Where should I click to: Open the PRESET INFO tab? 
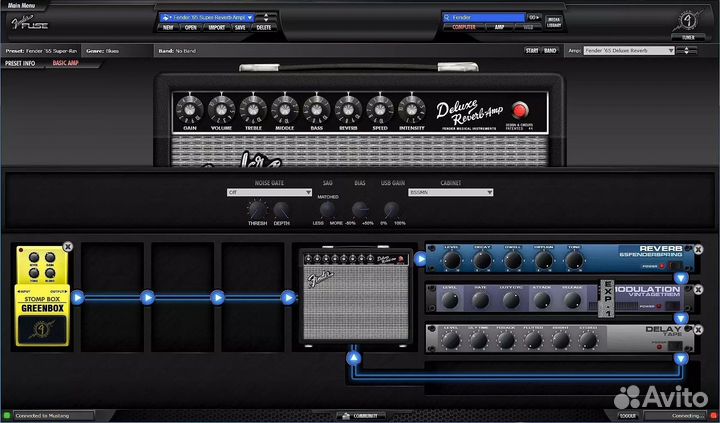click(x=20, y=63)
